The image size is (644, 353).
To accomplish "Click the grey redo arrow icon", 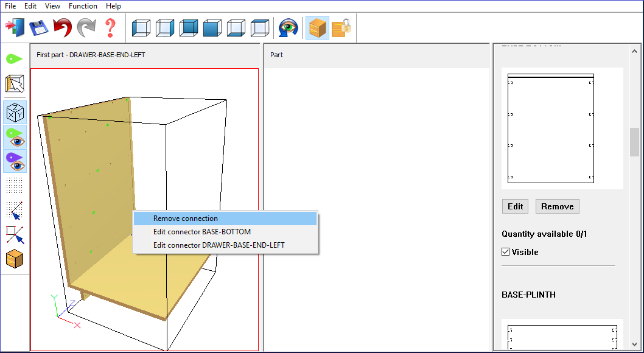I will pyautogui.click(x=86, y=28).
